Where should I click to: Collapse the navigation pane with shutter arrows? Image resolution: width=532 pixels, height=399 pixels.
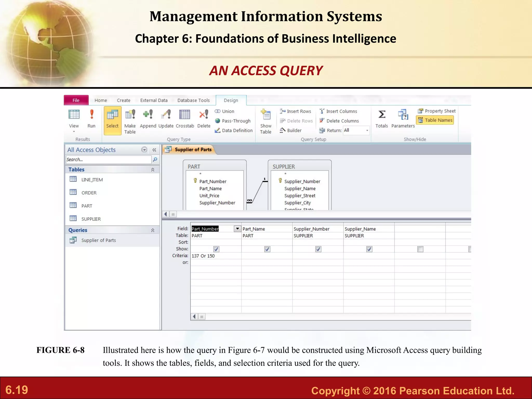(x=154, y=150)
